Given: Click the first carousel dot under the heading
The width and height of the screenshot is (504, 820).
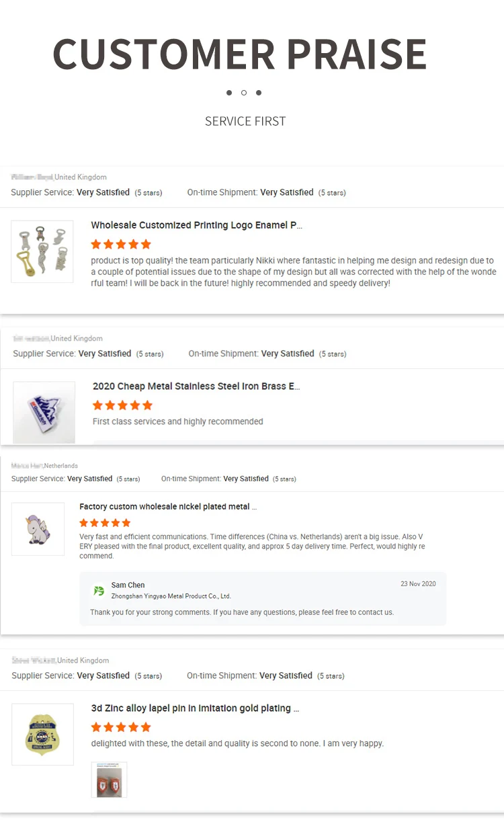Looking at the screenshot, I should (x=229, y=93).
